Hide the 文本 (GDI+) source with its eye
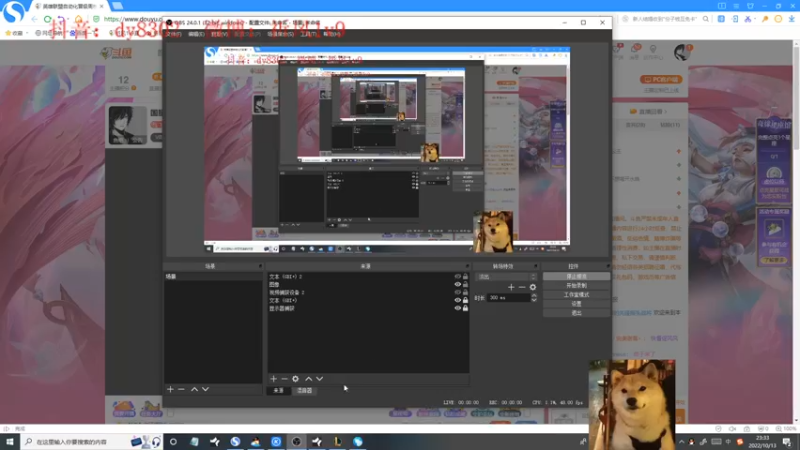The height and width of the screenshot is (450, 800). pos(458,300)
